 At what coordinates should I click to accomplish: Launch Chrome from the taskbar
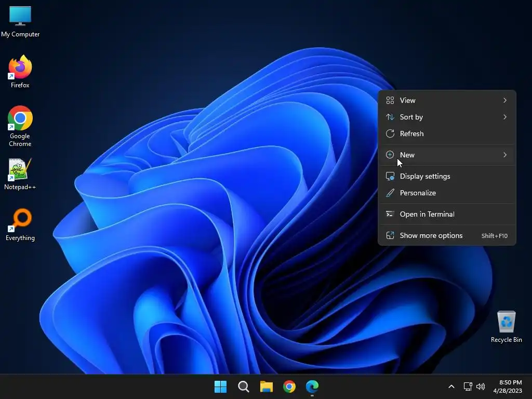point(289,387)
